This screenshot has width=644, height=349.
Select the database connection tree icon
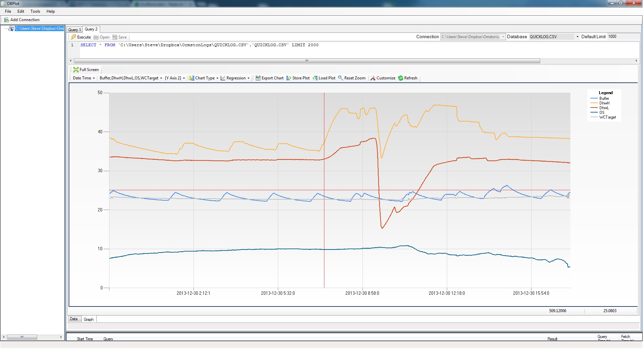click(x=11, y=28)
